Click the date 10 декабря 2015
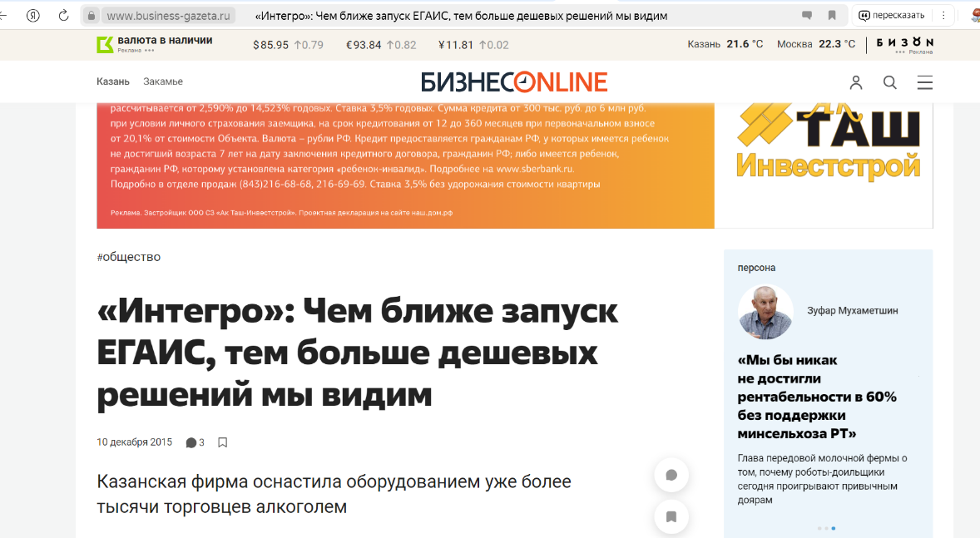The width and height of the screenshot is (980, 538). click(134, 442)
